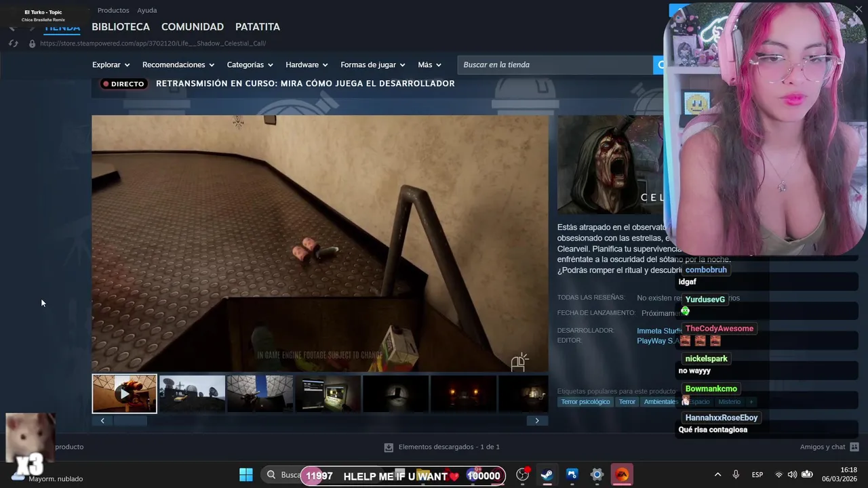The image size is (868, 488).
Task: Switch to the BIBLIOTECA tab
Action: point(121,27)
